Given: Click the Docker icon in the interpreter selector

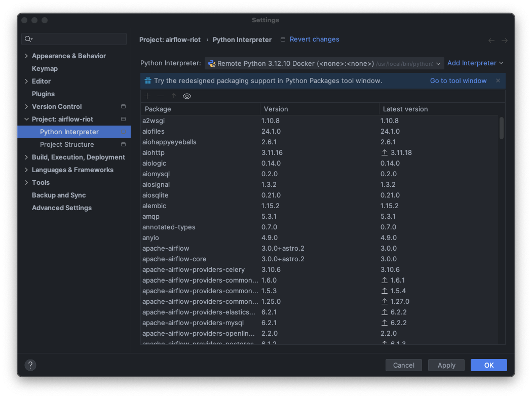Looking at the screenshot, I should [212, 64].
